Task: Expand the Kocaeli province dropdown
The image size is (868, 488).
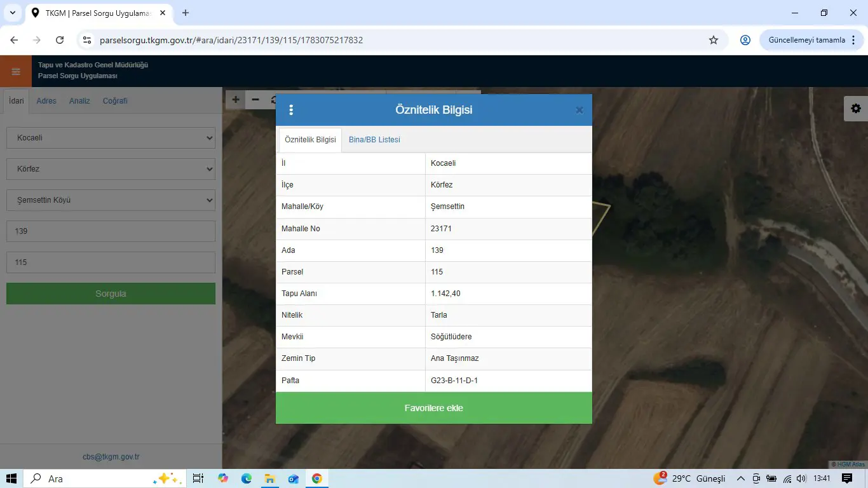Action: tap(111, 138)
